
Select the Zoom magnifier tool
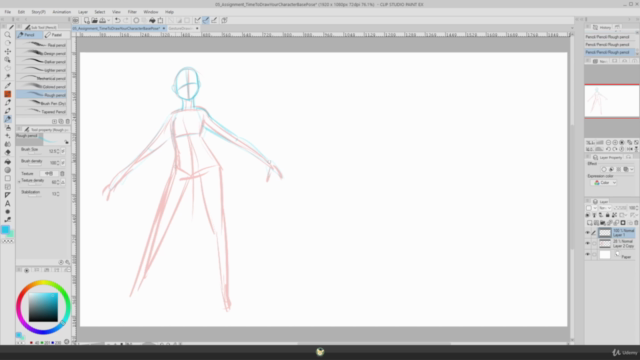click(7, 35)
